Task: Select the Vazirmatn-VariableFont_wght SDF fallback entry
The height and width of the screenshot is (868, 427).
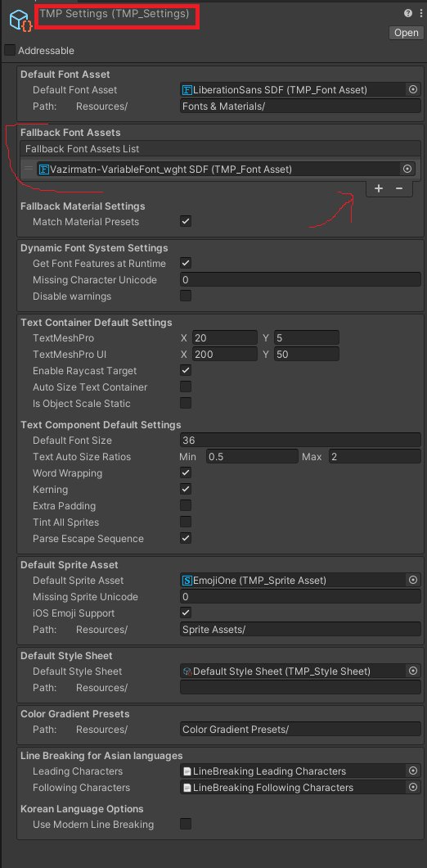Action: click(x=219, y=169)
